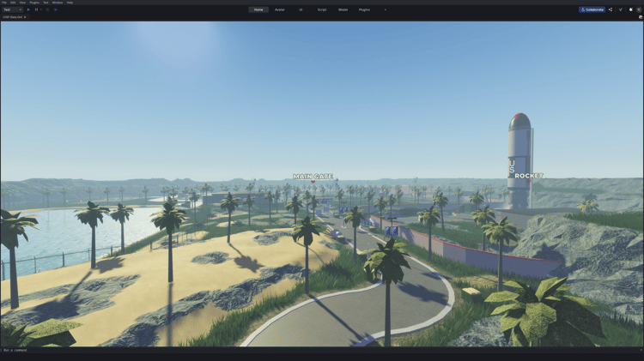Open the View menu

pyautogui.click(x=22, y=3)
